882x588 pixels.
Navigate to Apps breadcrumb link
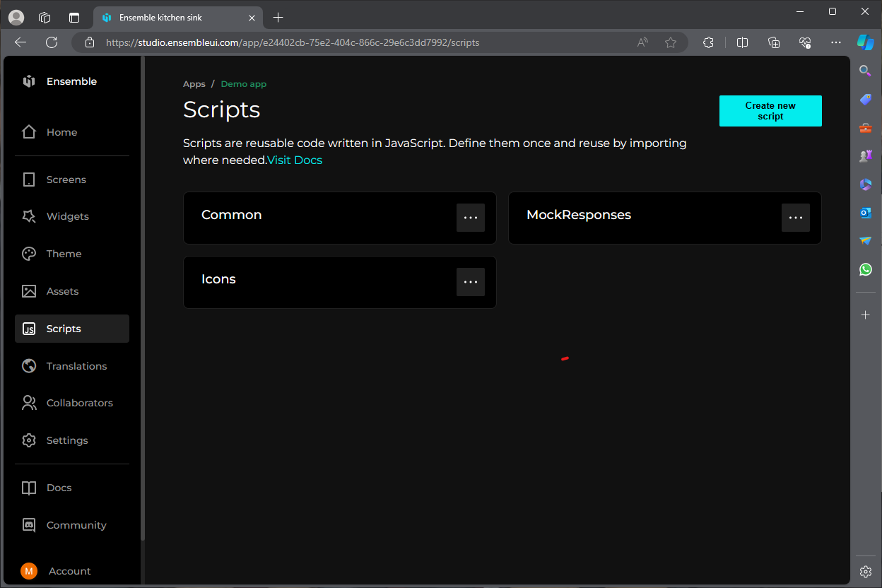pos(194,84)
